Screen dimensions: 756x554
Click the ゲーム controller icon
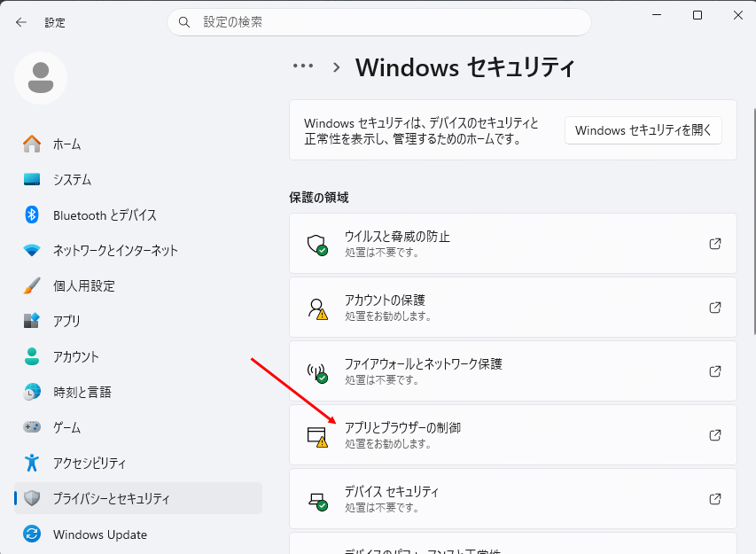coord(32,428)
